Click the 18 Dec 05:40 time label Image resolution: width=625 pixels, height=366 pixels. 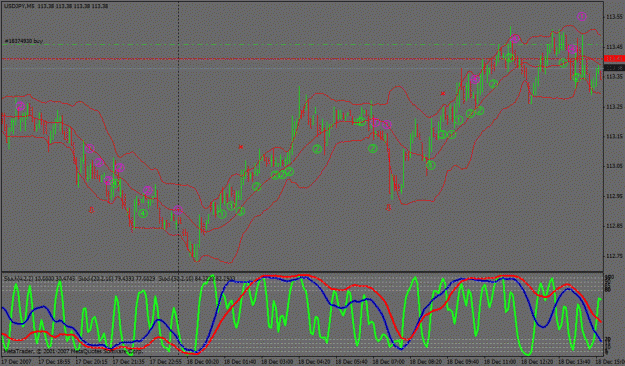(351, 362)
